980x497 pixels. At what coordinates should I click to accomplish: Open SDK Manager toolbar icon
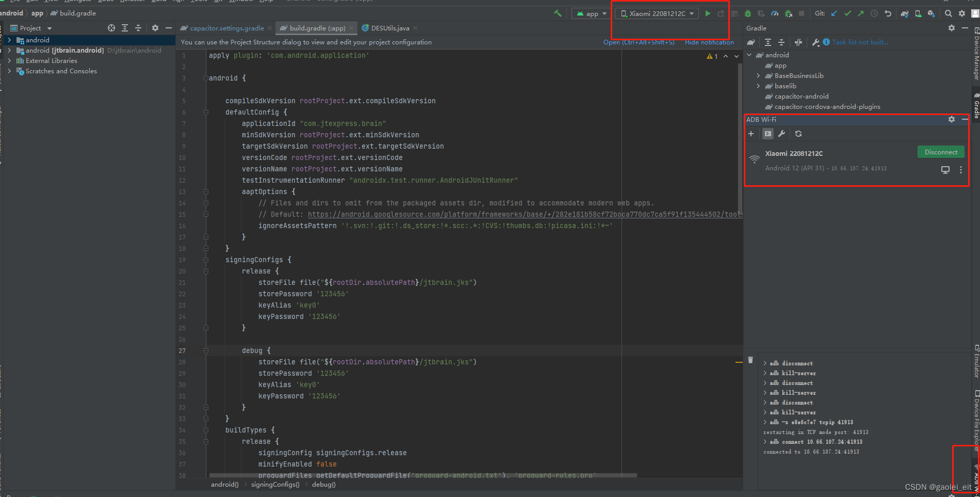click(x=932, y=13)
